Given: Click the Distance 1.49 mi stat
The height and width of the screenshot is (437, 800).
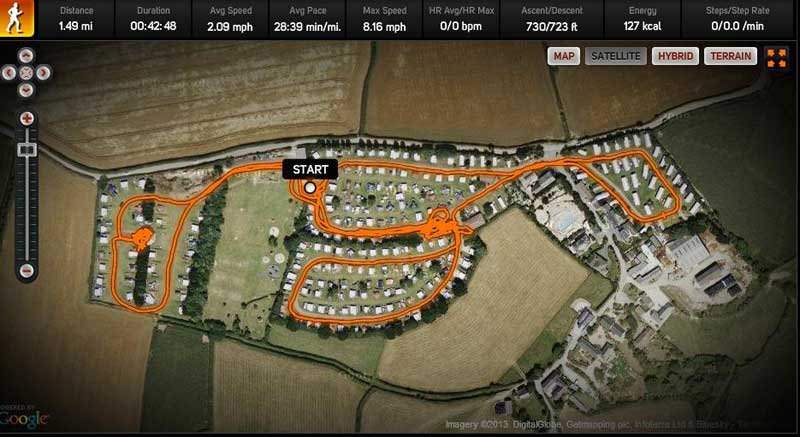Looking at the screenshot, I should pos(76,19).
